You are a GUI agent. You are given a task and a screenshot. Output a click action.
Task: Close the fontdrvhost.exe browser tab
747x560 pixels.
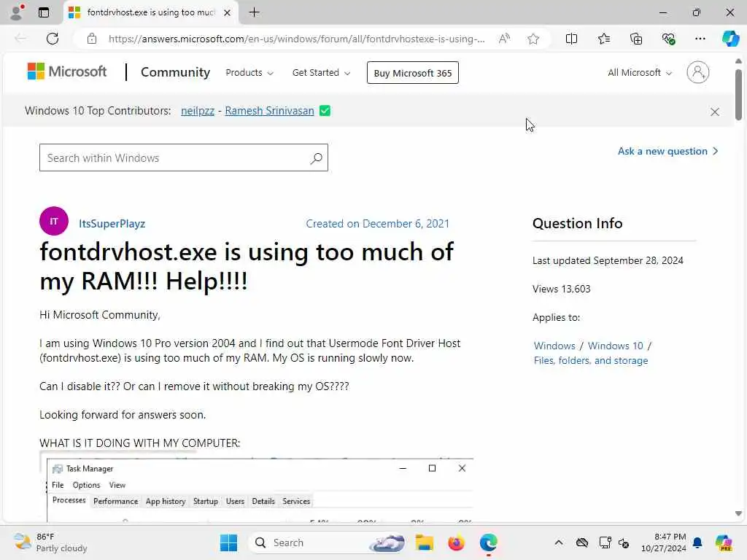pyautogui.click(x=228, y=12)
